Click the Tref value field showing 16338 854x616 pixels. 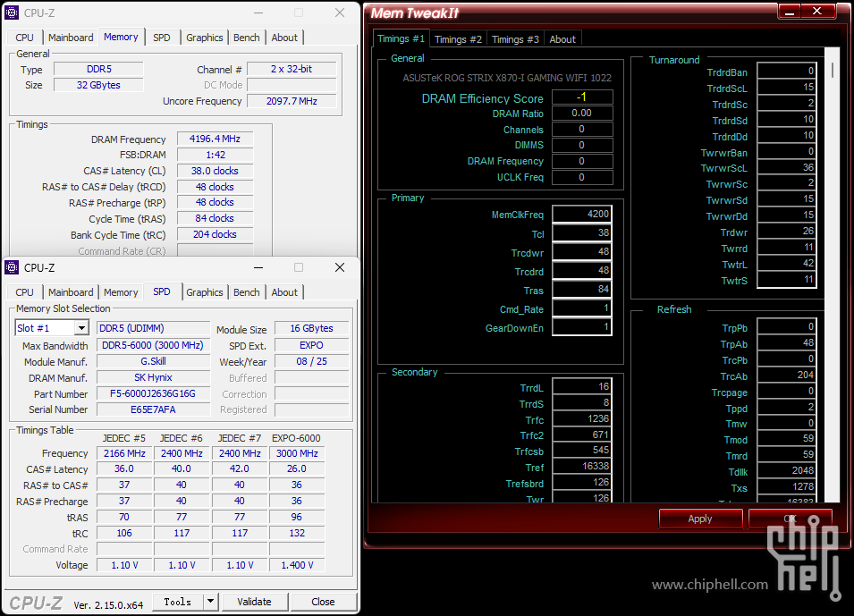click(x=581, y=466)
